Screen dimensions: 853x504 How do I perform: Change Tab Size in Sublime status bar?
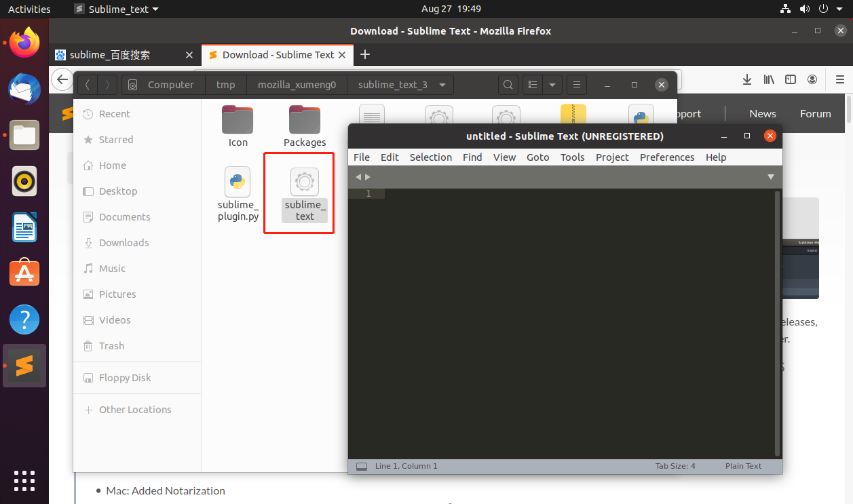tap(675, 466)
